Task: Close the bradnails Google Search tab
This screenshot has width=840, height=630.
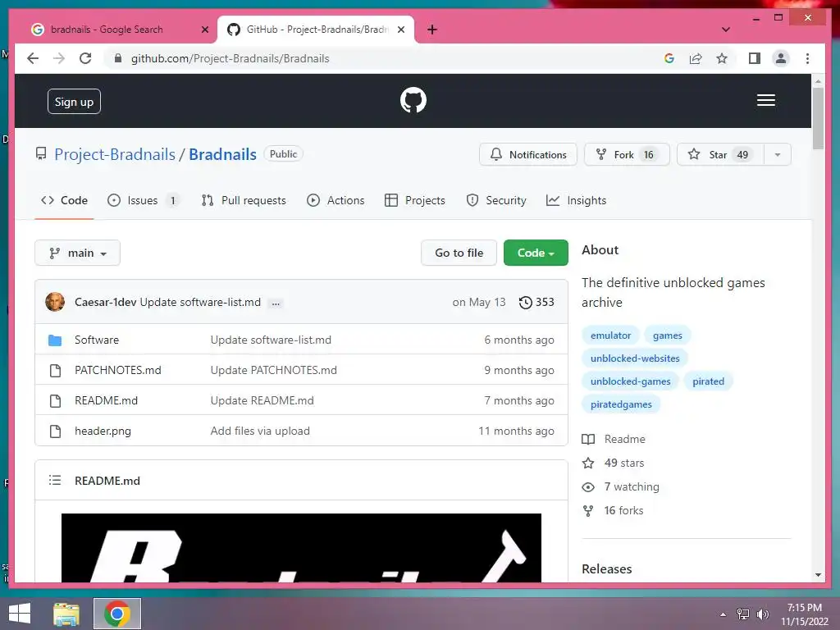Action: coord(204,30)
